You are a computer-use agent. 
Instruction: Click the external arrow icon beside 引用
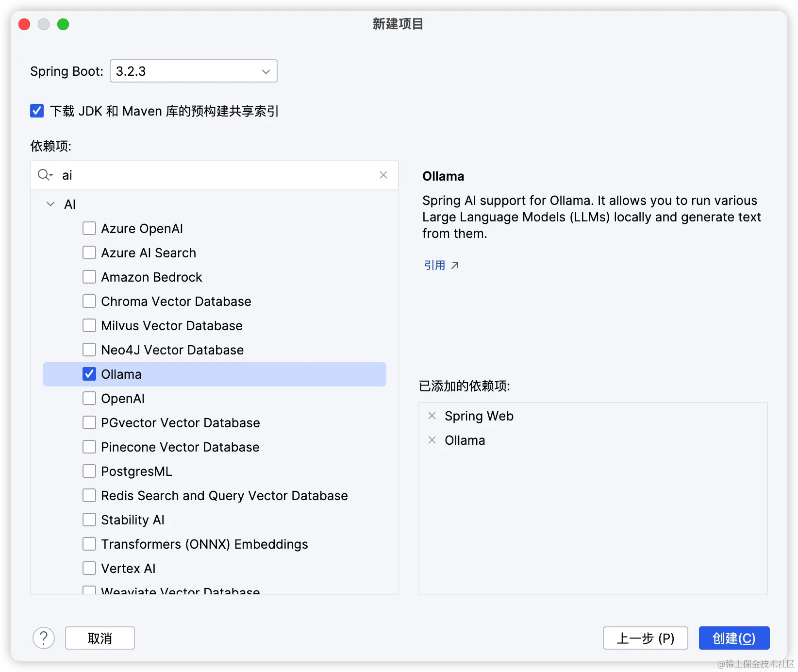(x=455, y=266)
